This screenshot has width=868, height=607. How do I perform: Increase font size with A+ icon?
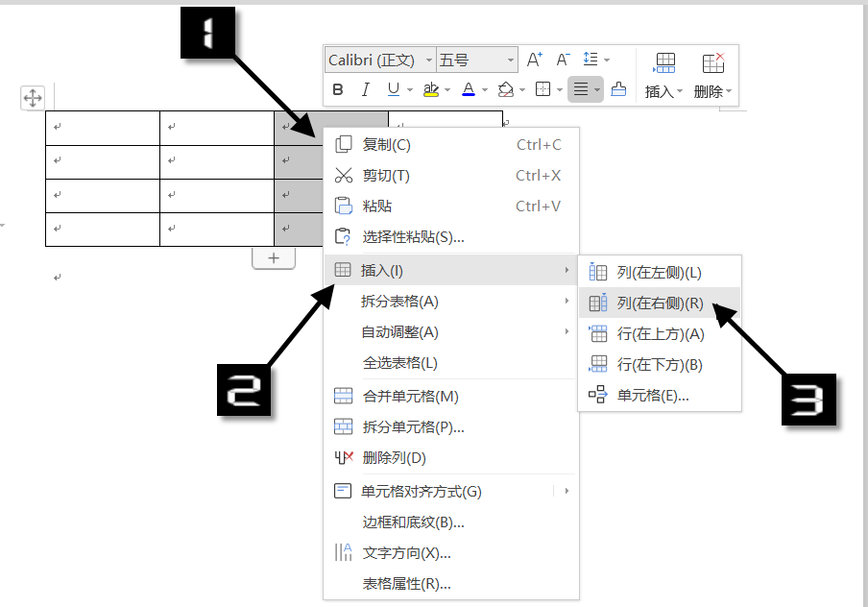pos(534,60)
